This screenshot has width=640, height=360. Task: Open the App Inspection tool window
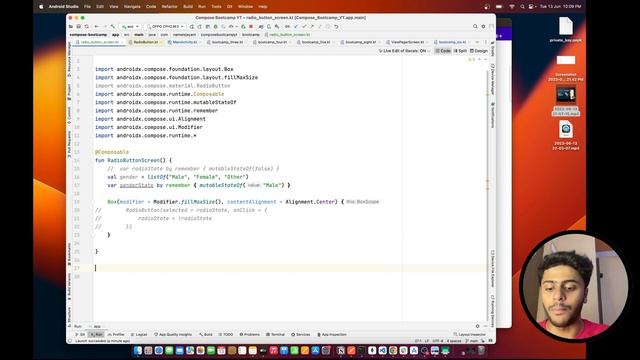pos(332,334)
